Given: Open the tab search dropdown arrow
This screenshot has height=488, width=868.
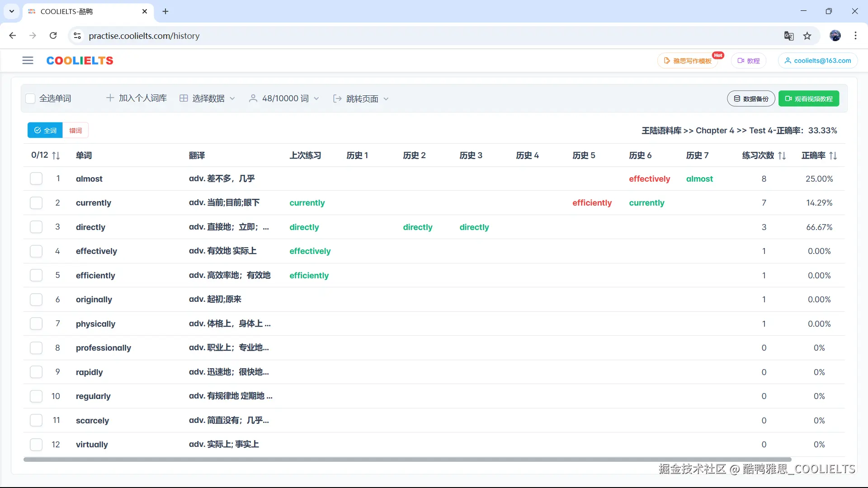Looking at the screenshot, I should pyautogui.click(x=12, y=11).
